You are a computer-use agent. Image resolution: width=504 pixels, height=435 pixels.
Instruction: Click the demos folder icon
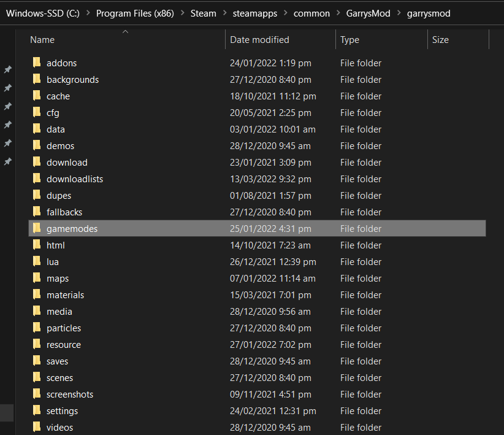(x=37, y=145)
